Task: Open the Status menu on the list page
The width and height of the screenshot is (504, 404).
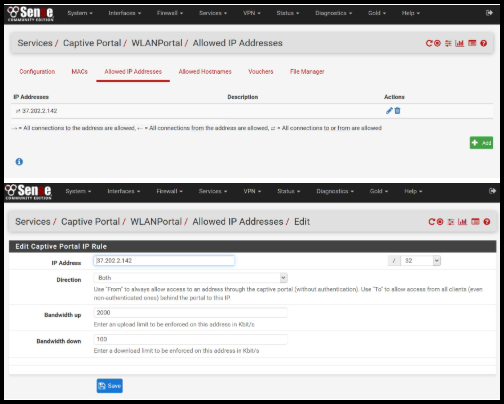Action: (288, 13)
